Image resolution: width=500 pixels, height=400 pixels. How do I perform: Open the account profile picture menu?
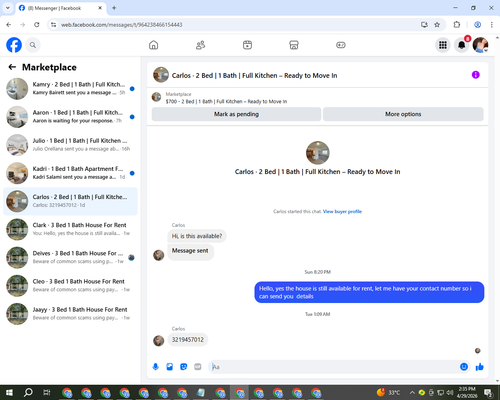480,45
